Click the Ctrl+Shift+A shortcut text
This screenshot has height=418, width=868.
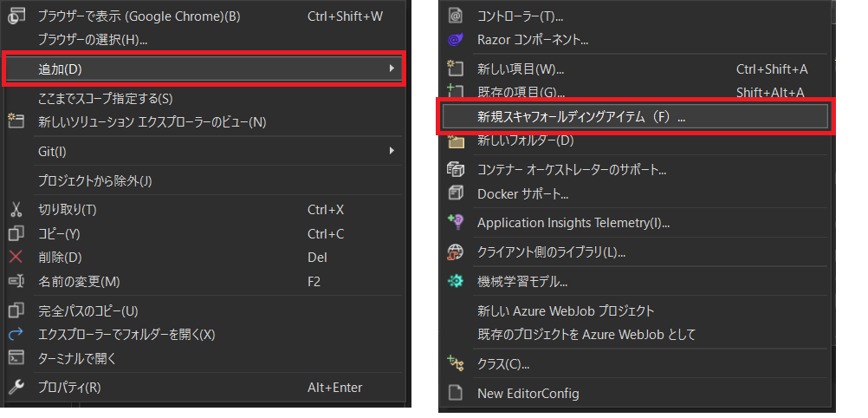tap(772, 69)
